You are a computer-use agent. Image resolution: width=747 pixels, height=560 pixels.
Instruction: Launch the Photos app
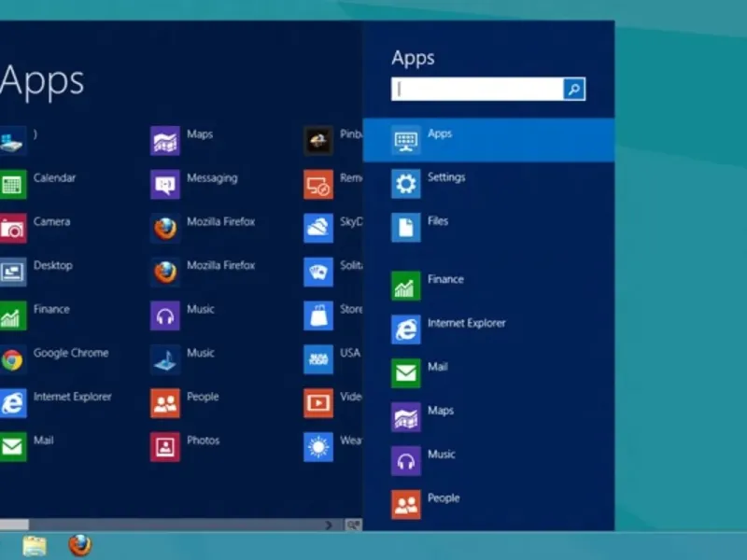(x=185, y=447)
